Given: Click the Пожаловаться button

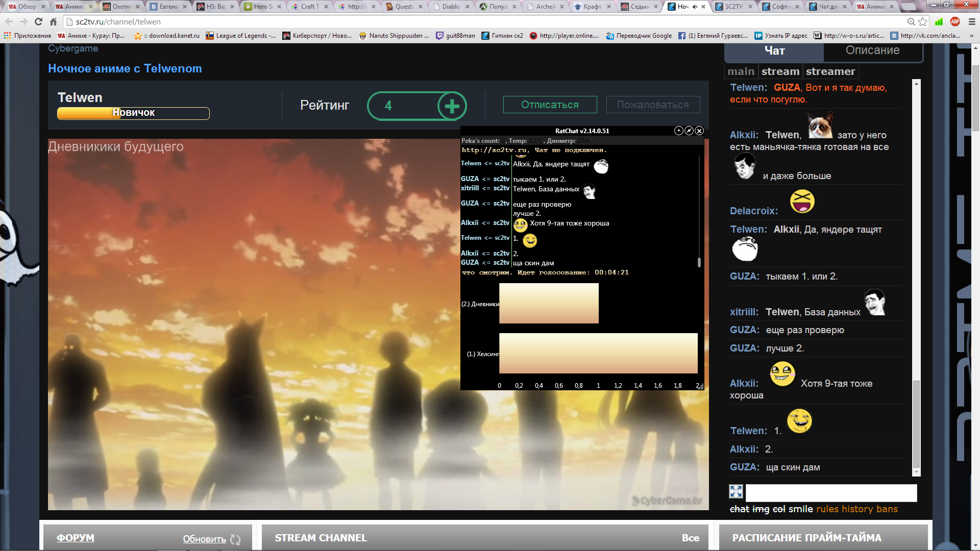Looking at the screenshot, I should (x=653, y=105).
